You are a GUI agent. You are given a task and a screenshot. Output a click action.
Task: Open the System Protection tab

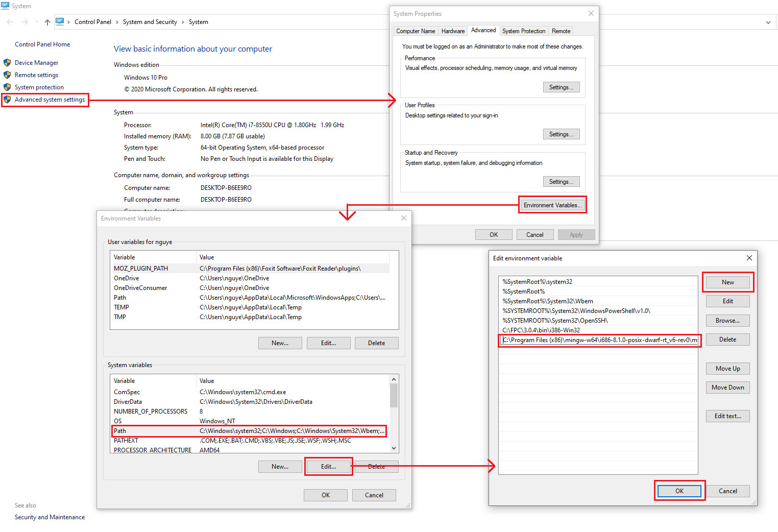523,31
